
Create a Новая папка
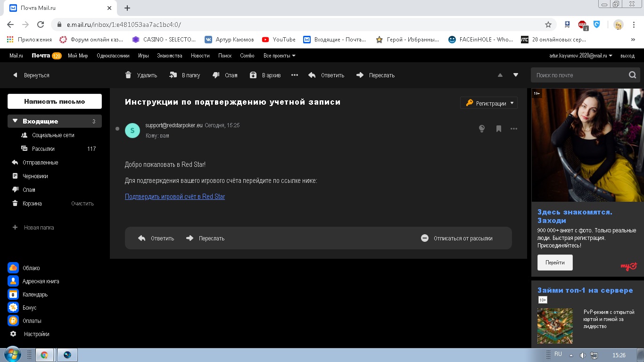click(33, 227)
